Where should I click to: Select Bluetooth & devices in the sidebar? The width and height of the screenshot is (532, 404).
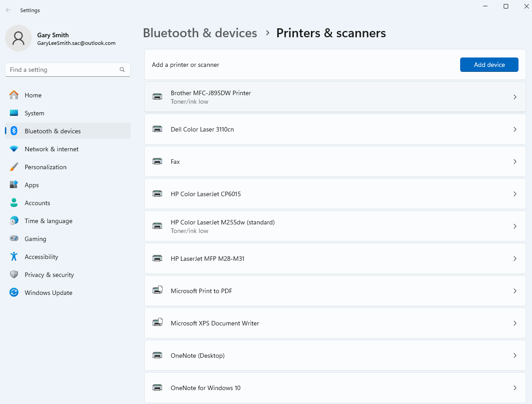click(x=53, y=131)
